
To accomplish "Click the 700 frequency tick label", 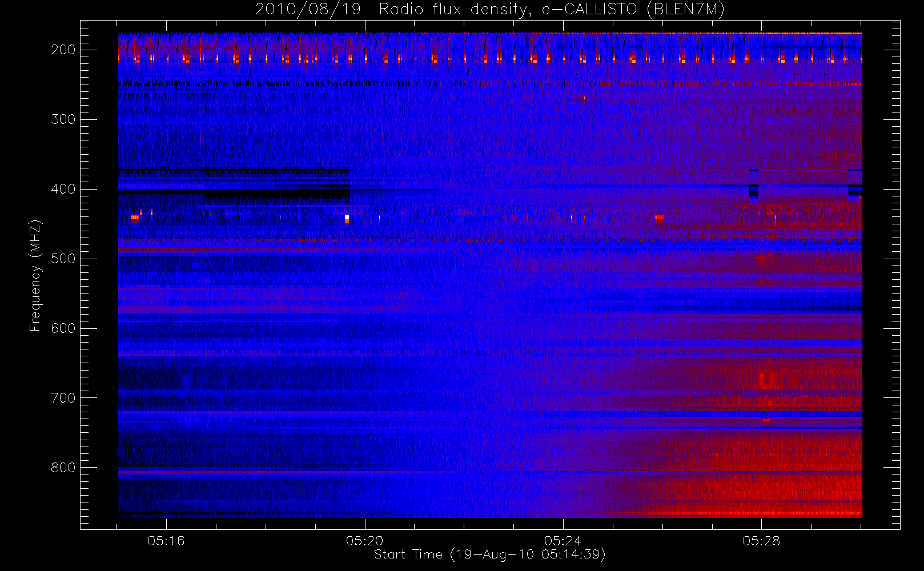I will coord(63,398).
